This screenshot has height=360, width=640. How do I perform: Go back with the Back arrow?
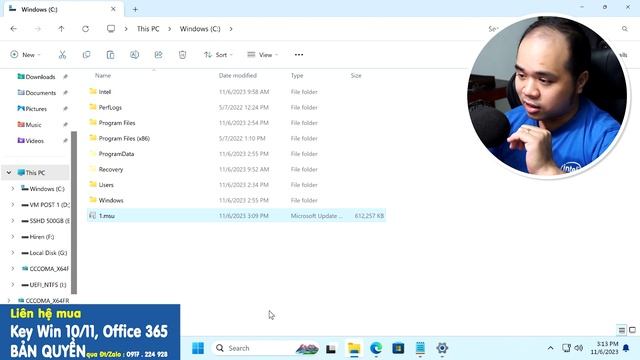pos(13,29)
